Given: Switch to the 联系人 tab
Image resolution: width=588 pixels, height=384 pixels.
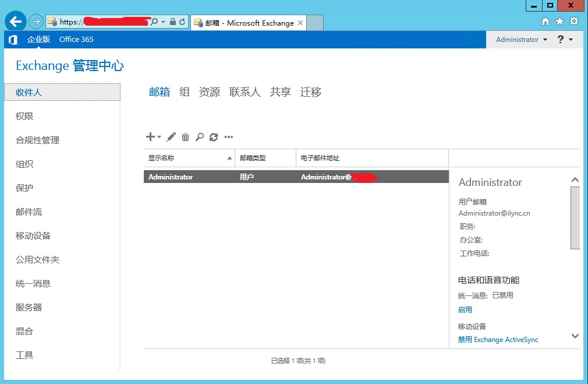Looking at the screenshot, I should point(245,91).
